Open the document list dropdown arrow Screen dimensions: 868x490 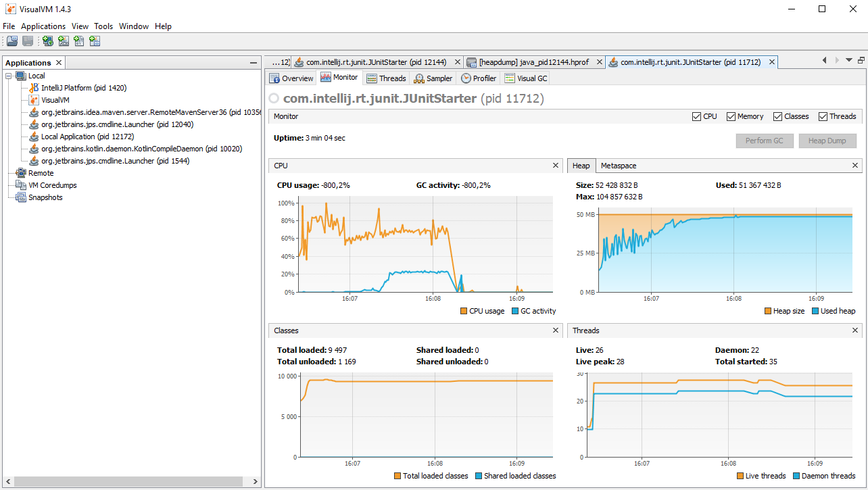click(849, 60)
